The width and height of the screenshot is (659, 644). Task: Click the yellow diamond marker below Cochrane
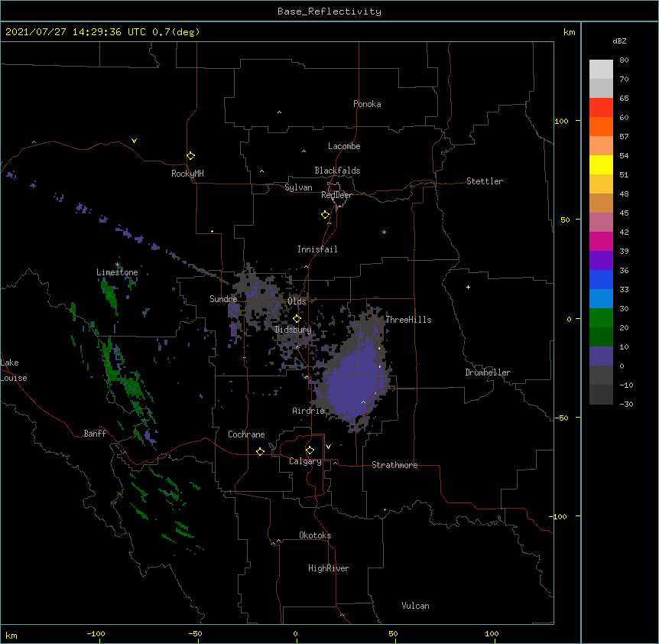260,451
